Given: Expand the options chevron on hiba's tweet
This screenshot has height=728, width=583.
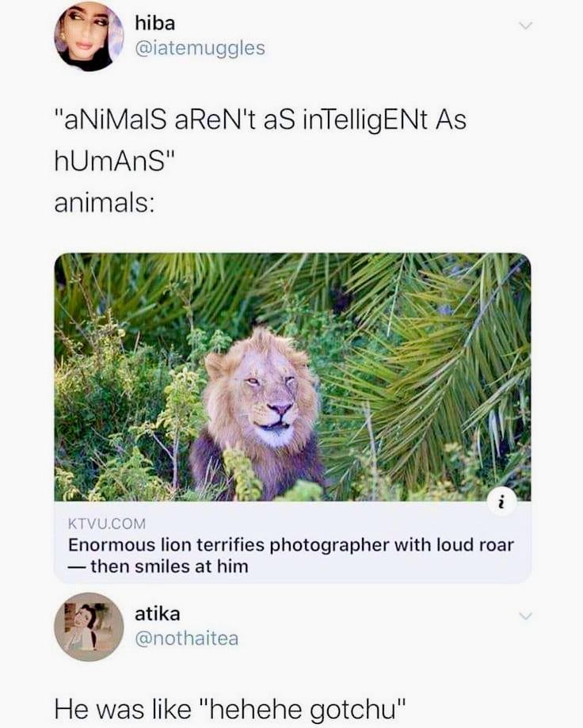Looking at the screenshot, I should 524,26.
